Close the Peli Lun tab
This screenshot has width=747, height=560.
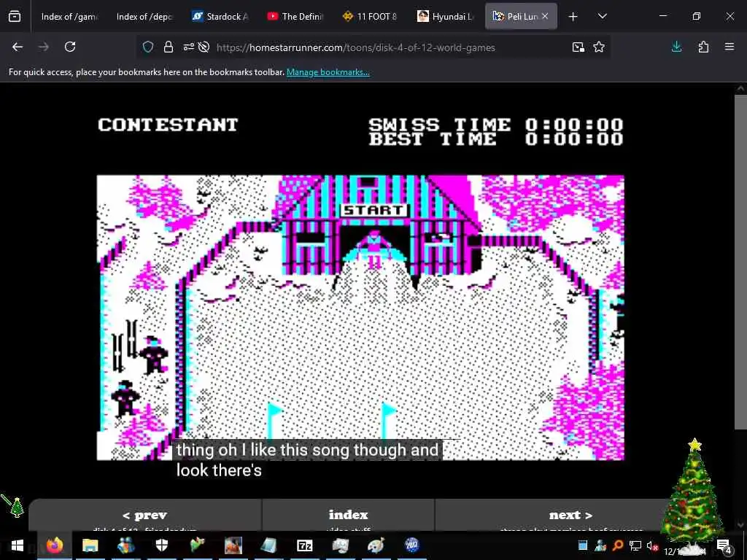(x=545, y=16)
